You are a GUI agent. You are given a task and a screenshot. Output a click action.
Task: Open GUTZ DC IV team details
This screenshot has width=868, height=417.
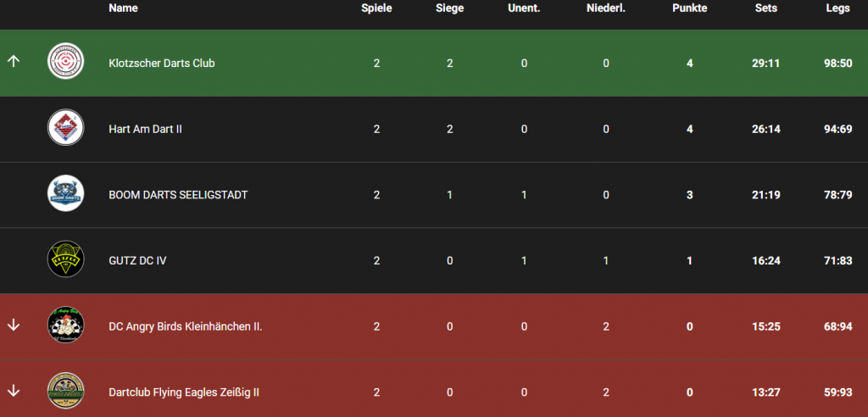(x=137, y=261)
